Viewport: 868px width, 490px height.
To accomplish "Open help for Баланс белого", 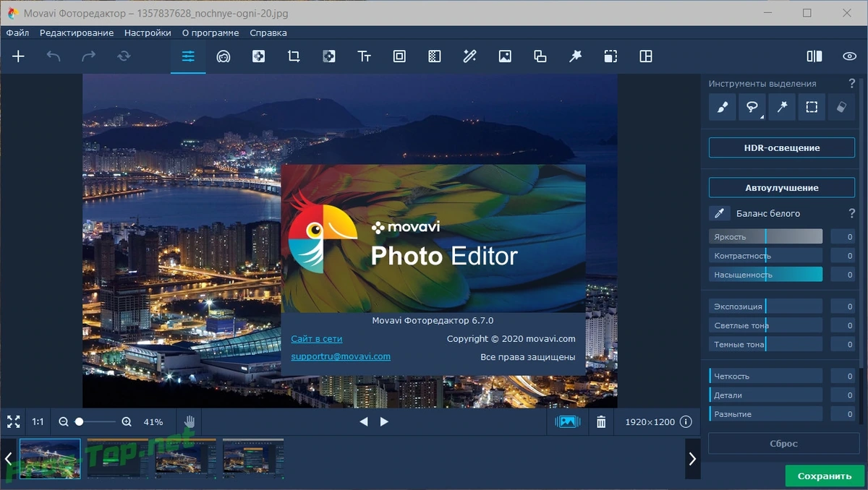I will click(x=852, y=213).
